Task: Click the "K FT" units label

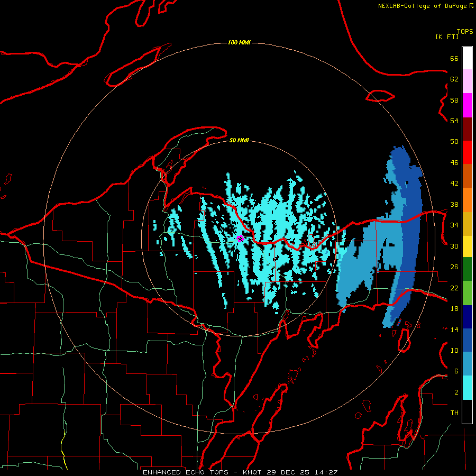Action: coord(447,36)
